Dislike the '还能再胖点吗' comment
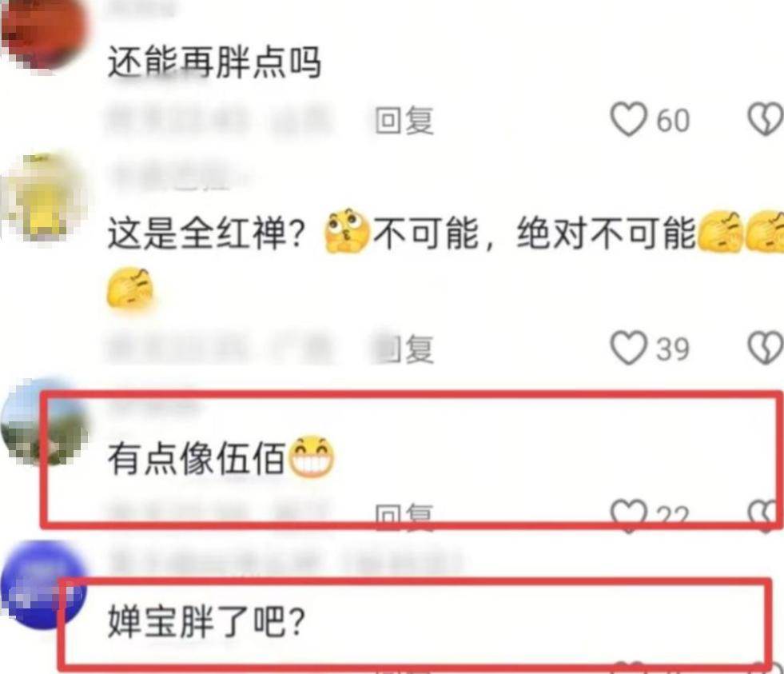The width and height of the screenshot is (784, 674). pos(765,120)
